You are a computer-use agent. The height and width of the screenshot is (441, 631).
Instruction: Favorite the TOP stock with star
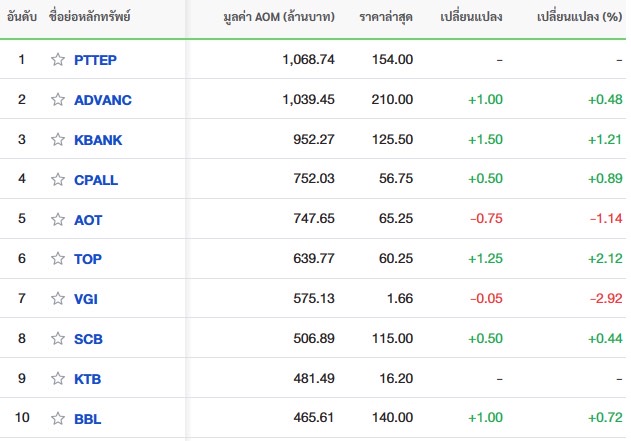58,258
